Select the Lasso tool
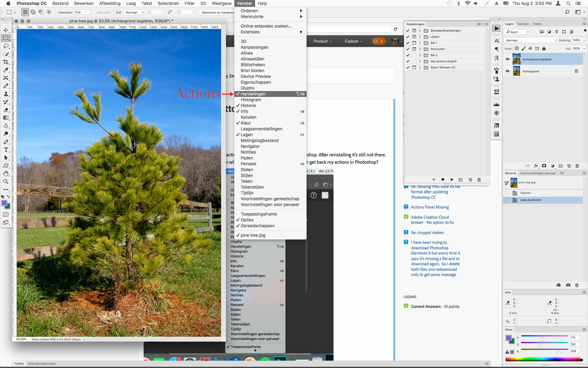The height and width of the screenshot is (368, 588). point(6,46)
